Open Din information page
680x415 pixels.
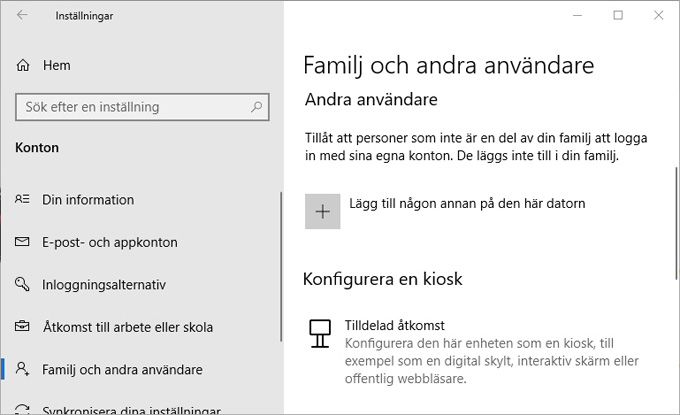[x=88, y=200]
